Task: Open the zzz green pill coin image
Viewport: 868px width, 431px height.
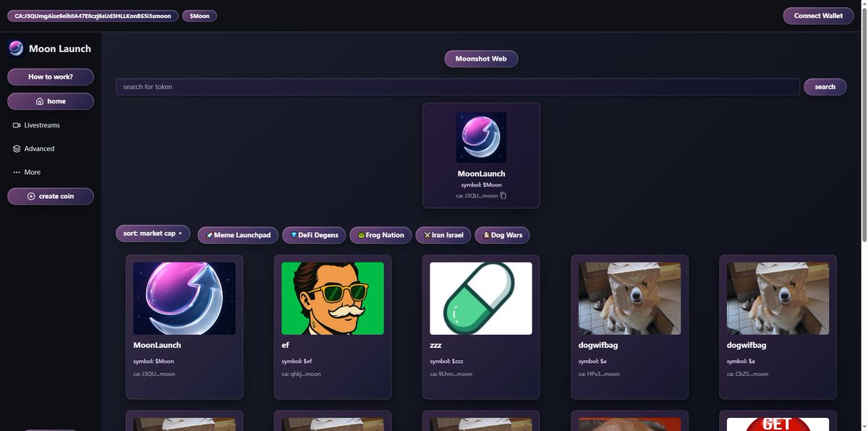Action: 481,298
